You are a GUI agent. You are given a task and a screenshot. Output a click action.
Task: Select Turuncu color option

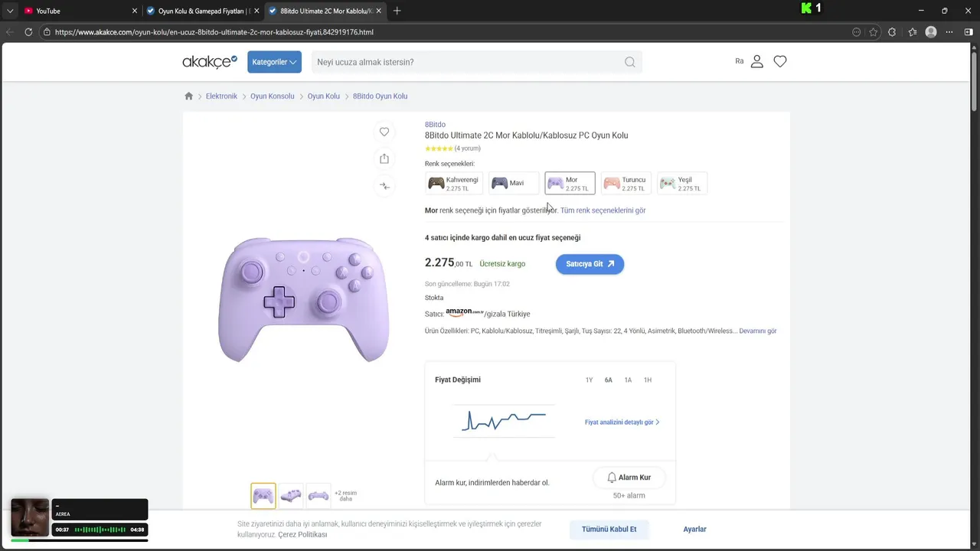pos(626,184)
